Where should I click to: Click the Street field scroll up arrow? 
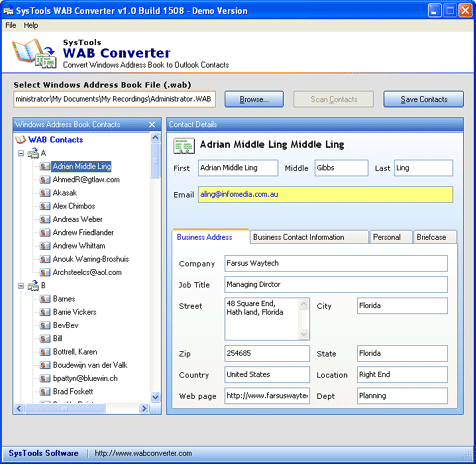[x=304, y=304]
